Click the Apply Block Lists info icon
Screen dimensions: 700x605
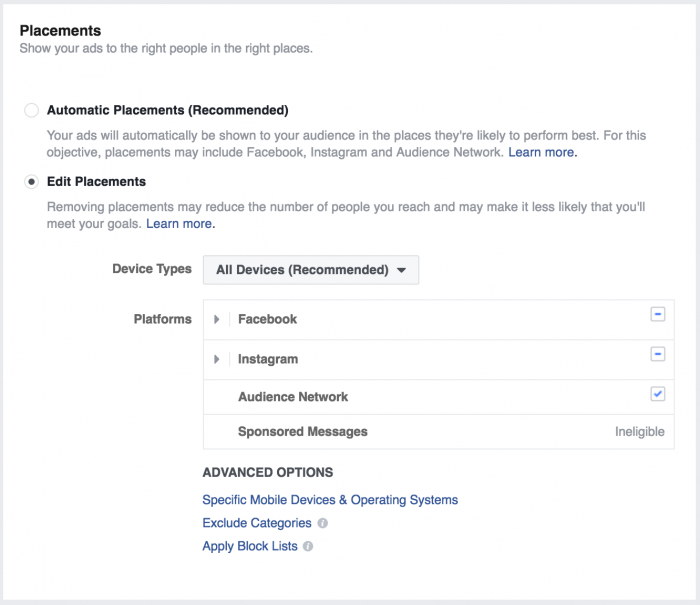[308, 547]
